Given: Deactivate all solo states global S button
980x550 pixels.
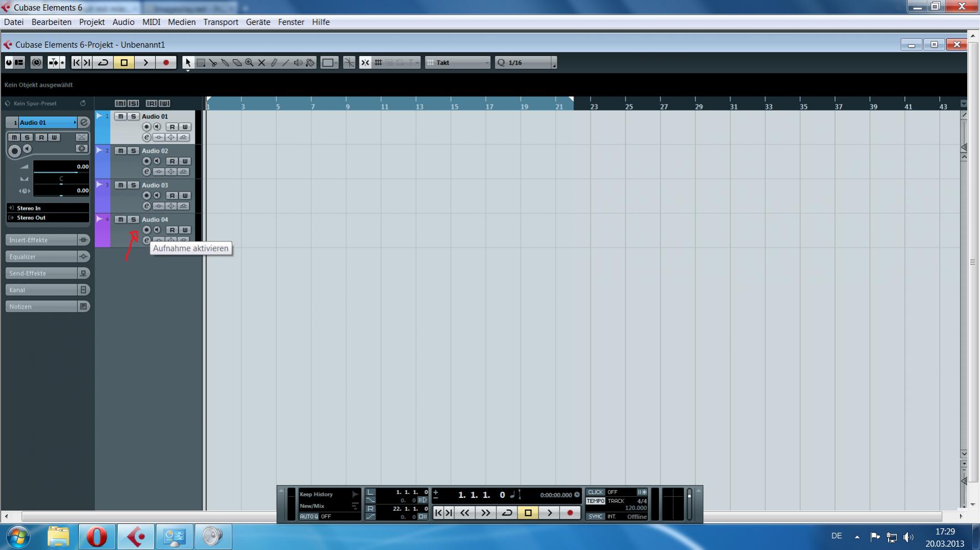Looking at the screenshot, I should tap(133, 104).
